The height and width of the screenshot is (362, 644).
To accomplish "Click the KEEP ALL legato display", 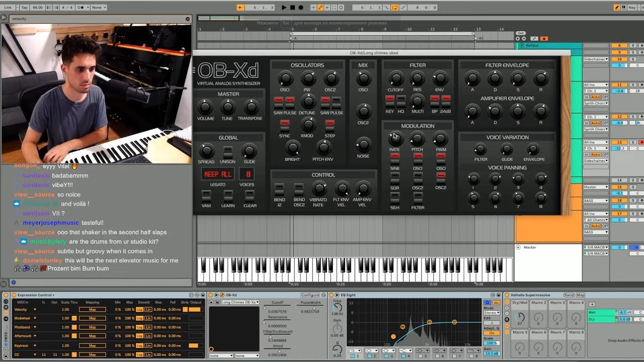I will coord(218,174).
